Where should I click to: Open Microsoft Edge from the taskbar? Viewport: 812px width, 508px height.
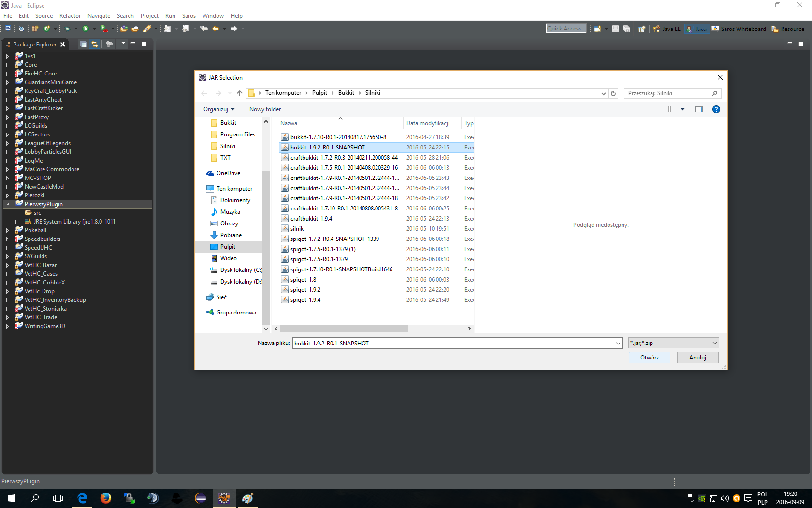pyautogui.click(x=82, y=498)
